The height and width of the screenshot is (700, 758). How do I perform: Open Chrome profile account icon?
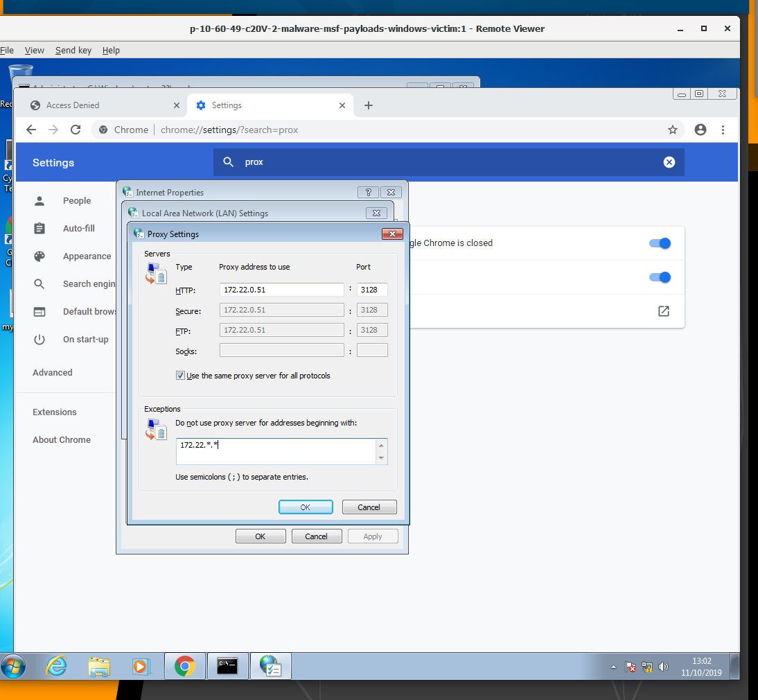tap(700, 130)
